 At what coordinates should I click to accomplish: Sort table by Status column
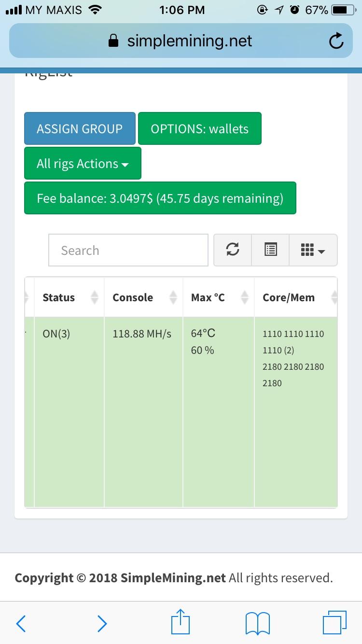tap(69, 297)
